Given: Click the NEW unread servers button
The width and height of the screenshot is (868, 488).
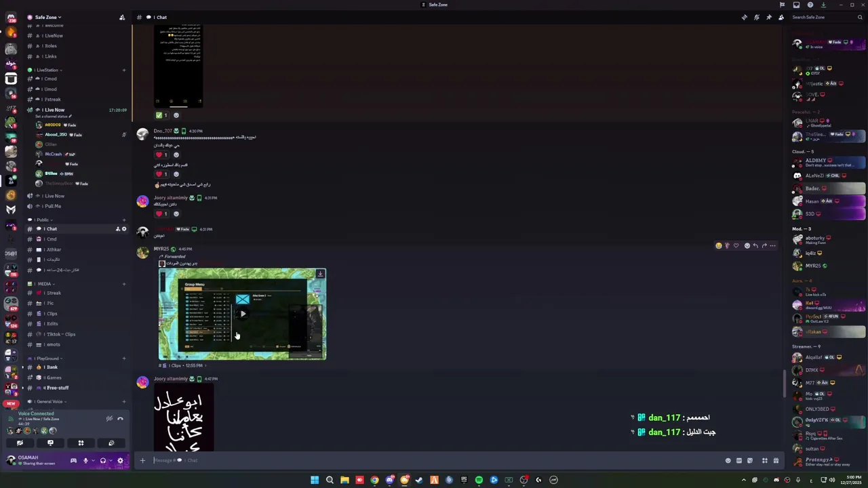Looking at the screenshot, I should 11,404.
